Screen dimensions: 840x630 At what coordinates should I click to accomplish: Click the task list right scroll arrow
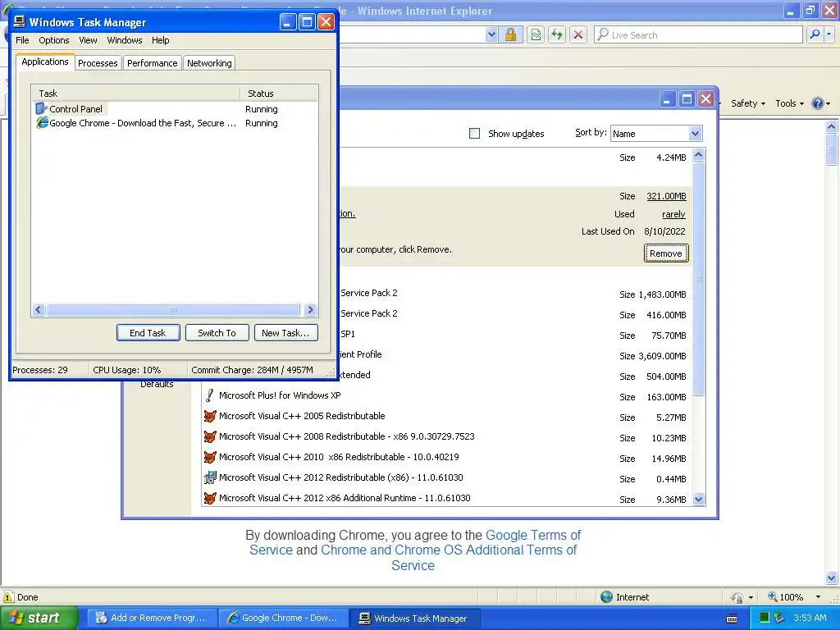(310, 309)
